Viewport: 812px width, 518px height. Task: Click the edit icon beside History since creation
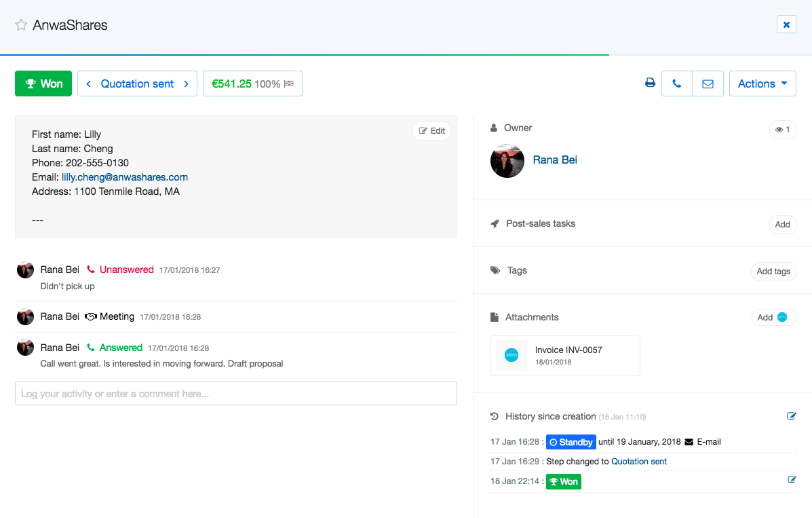coord(791,416)
